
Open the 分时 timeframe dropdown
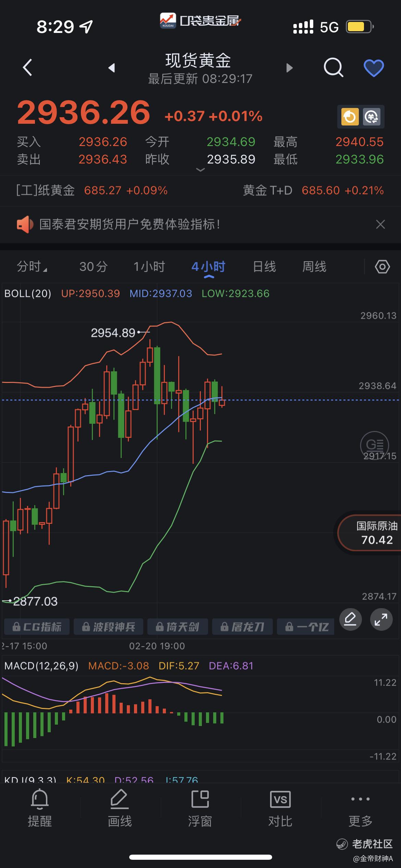(32, 267)
